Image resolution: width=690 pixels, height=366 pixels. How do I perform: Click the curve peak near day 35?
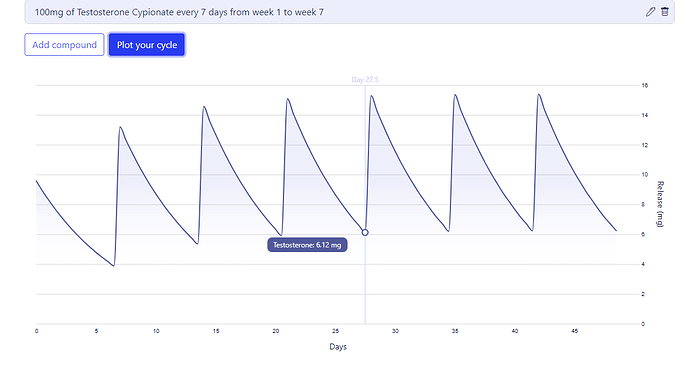(x=455, y=95)
